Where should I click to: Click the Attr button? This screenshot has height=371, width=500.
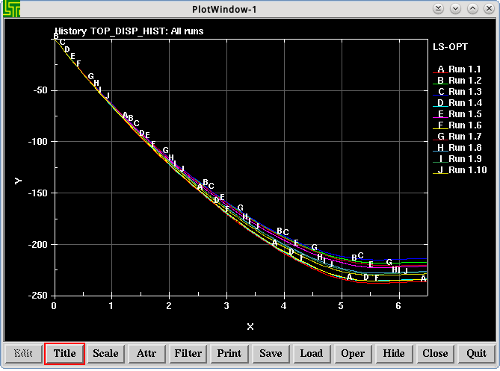coord(146,353)
